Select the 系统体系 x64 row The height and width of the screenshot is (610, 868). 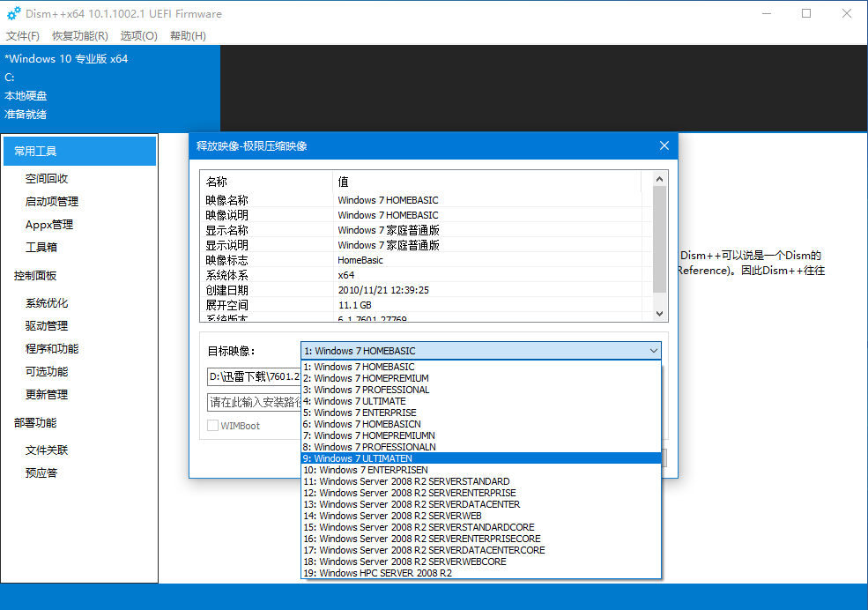pyautogui.click(x=426, y=274)
